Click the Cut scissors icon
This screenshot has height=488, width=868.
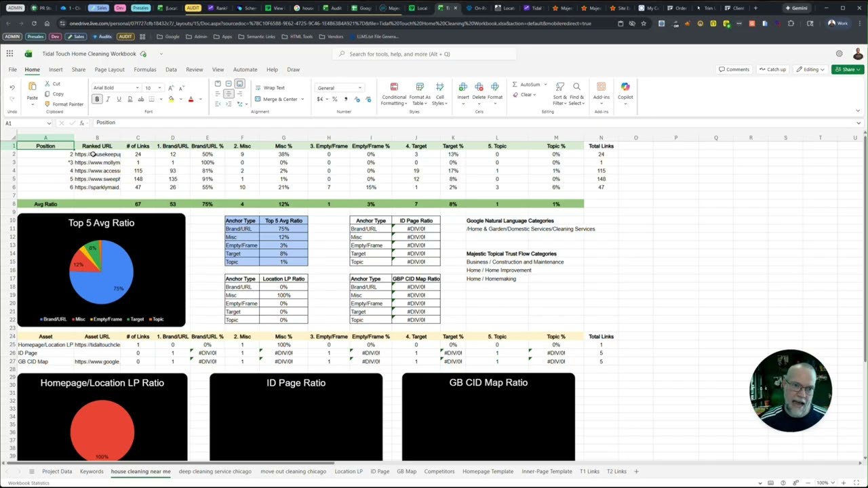(x=47, y=83)
